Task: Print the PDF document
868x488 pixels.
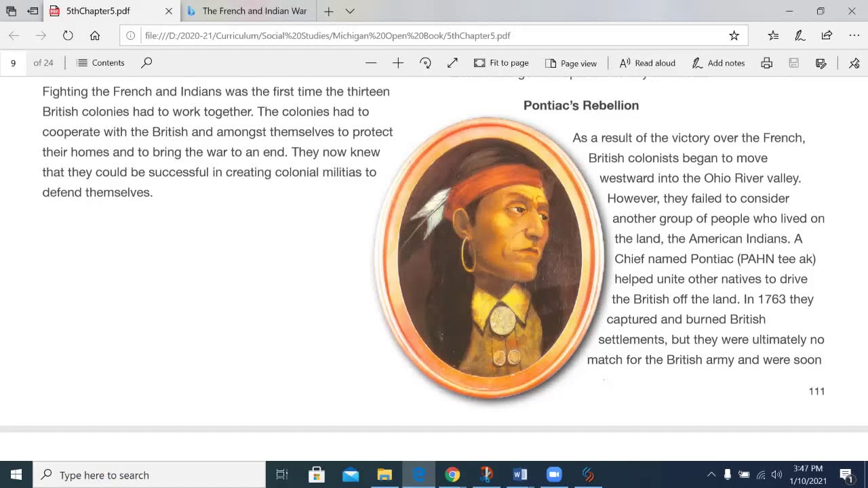Action: tap(767, 62)
